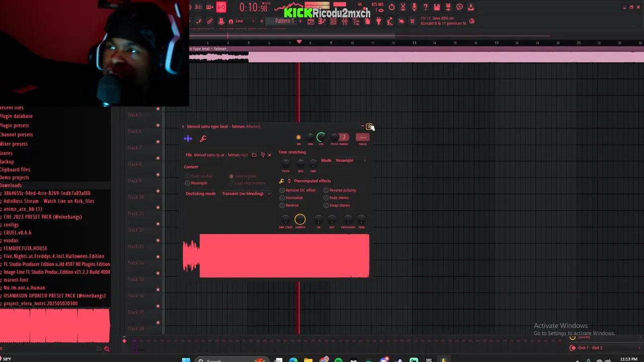The width and height of the screenshot is (644, 362).
Task: Open Plugin presets in the browser
Action: (x=14, y=125)
